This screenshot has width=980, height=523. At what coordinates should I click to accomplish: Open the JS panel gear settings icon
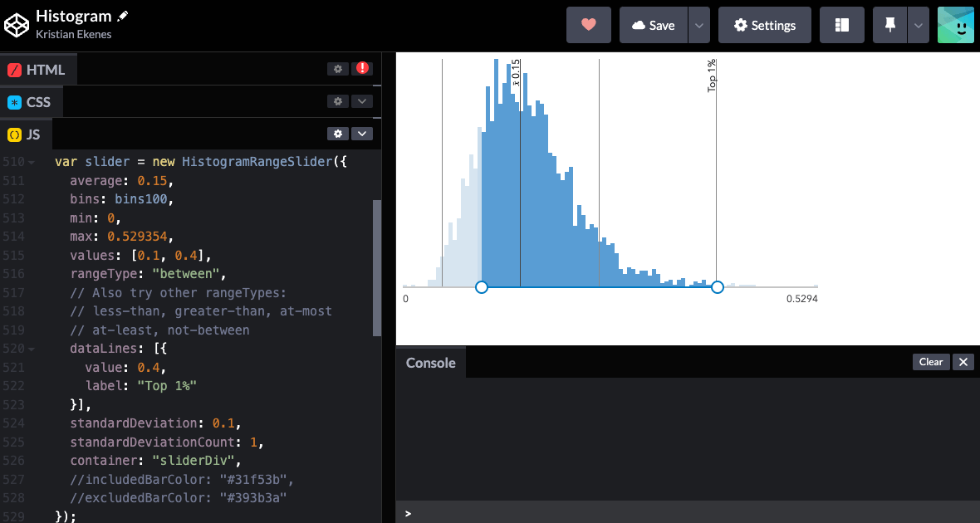[337, 133]
